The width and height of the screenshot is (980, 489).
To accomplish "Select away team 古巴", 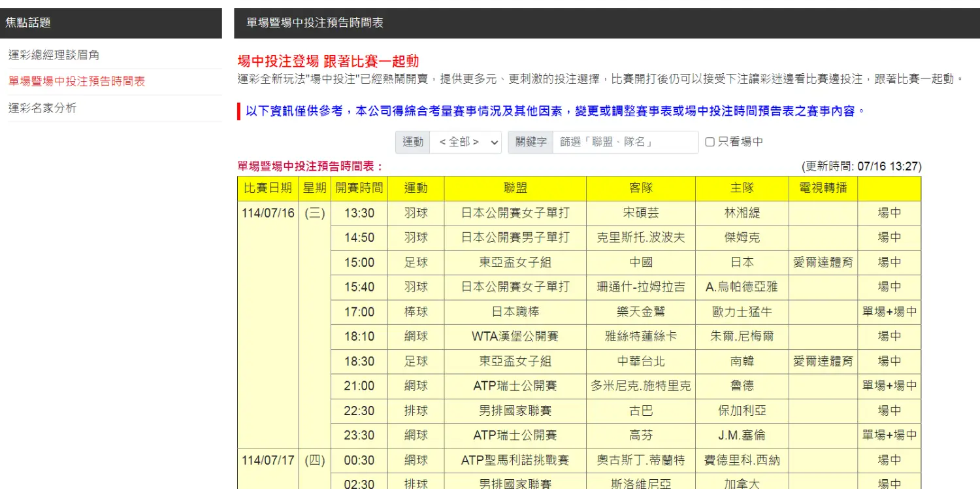I will coord(641,411).
